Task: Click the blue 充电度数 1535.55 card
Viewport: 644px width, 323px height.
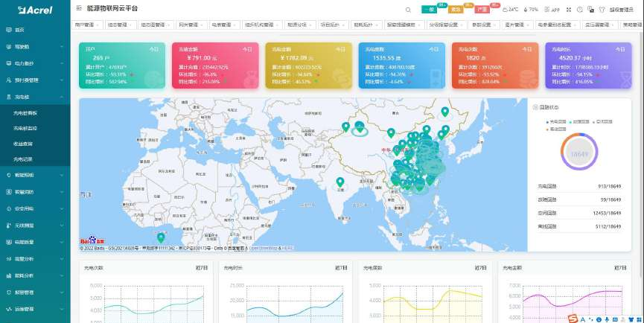Action: (402, 65)
